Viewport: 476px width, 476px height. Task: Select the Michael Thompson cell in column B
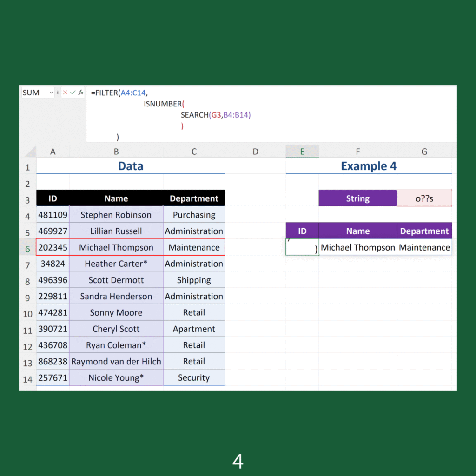coord(116,247)
